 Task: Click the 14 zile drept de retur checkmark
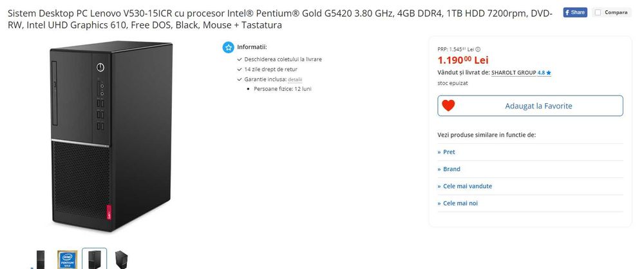(240, 69)
